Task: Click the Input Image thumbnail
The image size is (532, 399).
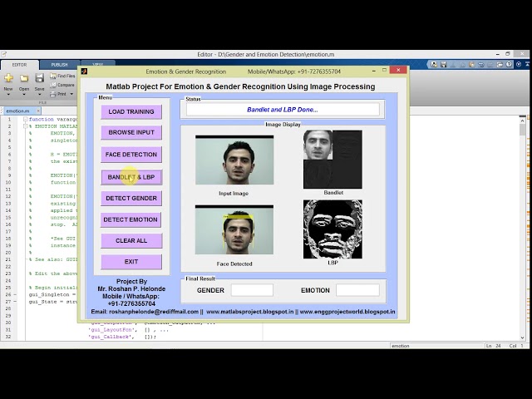Action: pos(234,160)
